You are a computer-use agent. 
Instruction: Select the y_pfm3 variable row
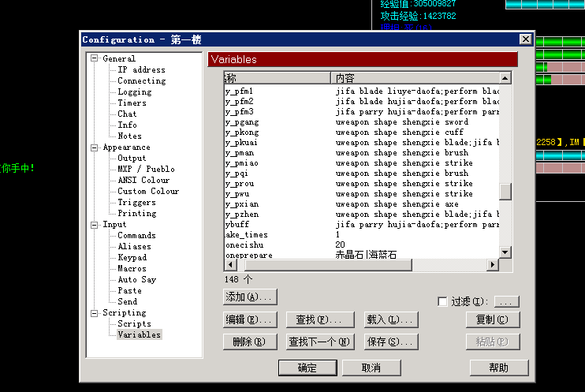click(362, 112)
